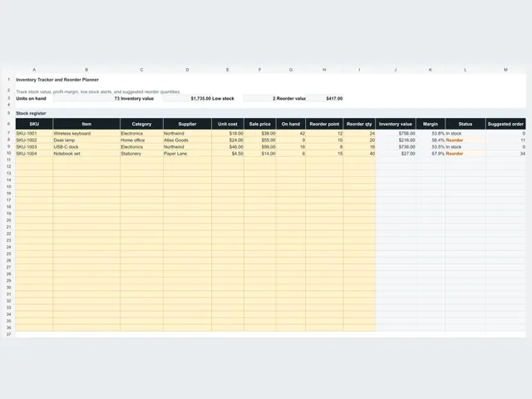Click the 'Wireless keyboard' item cell
This screenshot has height=399, width=532.
tap(86, 133)
